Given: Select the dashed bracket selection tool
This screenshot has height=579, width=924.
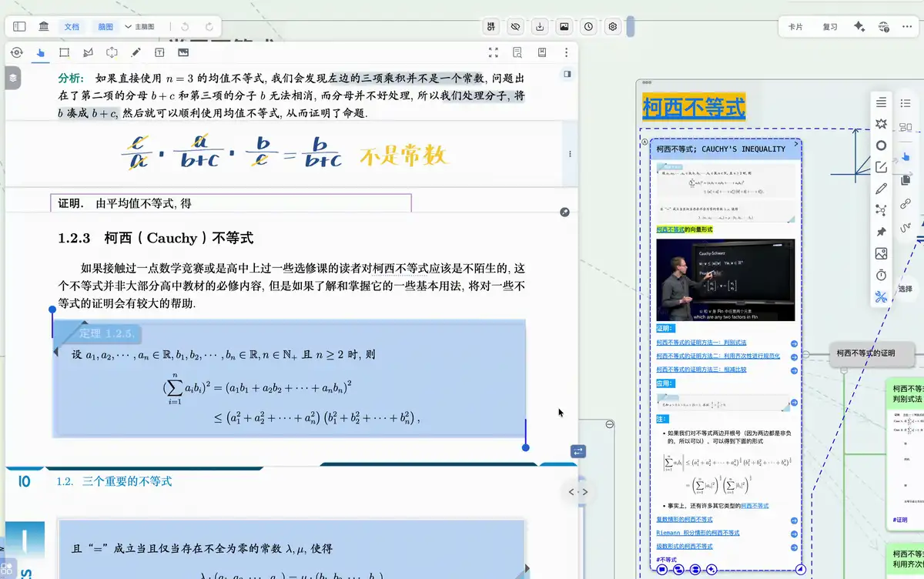Looking at the screenshot, I should (112, 52).
